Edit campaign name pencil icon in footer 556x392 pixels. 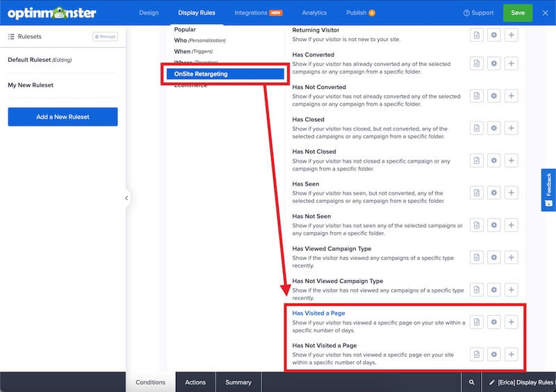491,382
